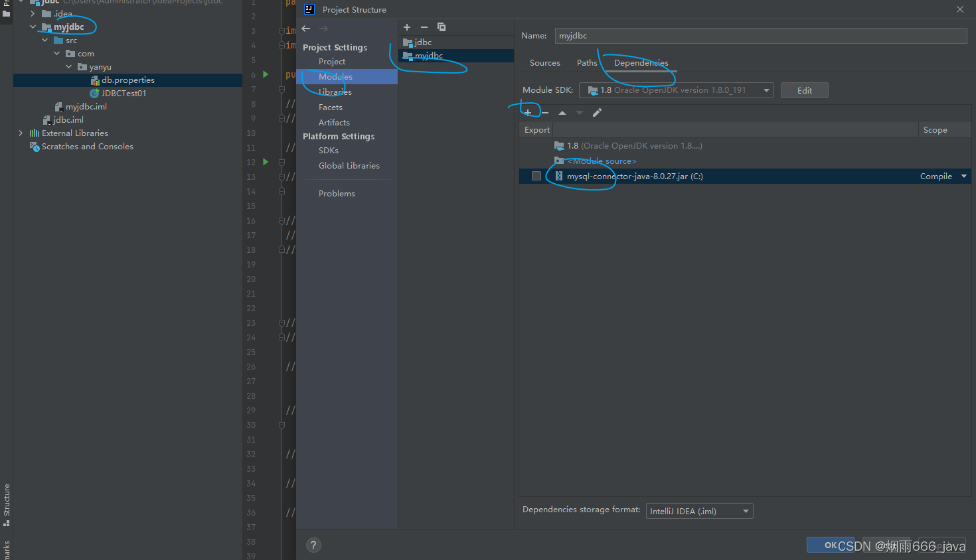Viewport: 976px width, 560px height.
Task: Select db.properties file in project tree
Action: (x=127, y=80)
